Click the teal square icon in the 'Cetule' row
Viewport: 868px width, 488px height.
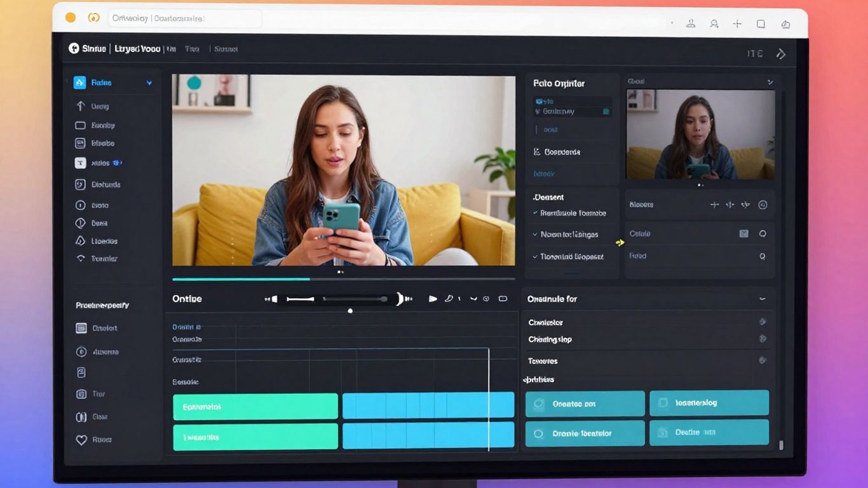[x=743, y=234]
